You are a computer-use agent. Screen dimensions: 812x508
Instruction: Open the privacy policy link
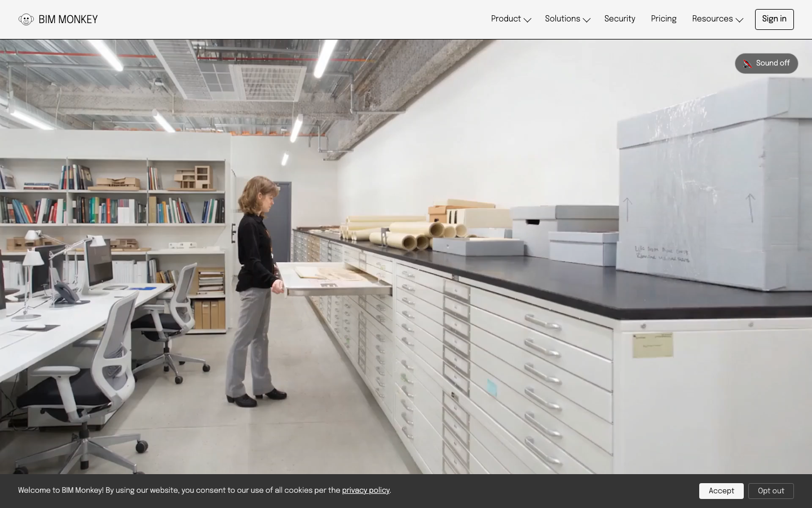pyautogui.click(x=365, y=491)
